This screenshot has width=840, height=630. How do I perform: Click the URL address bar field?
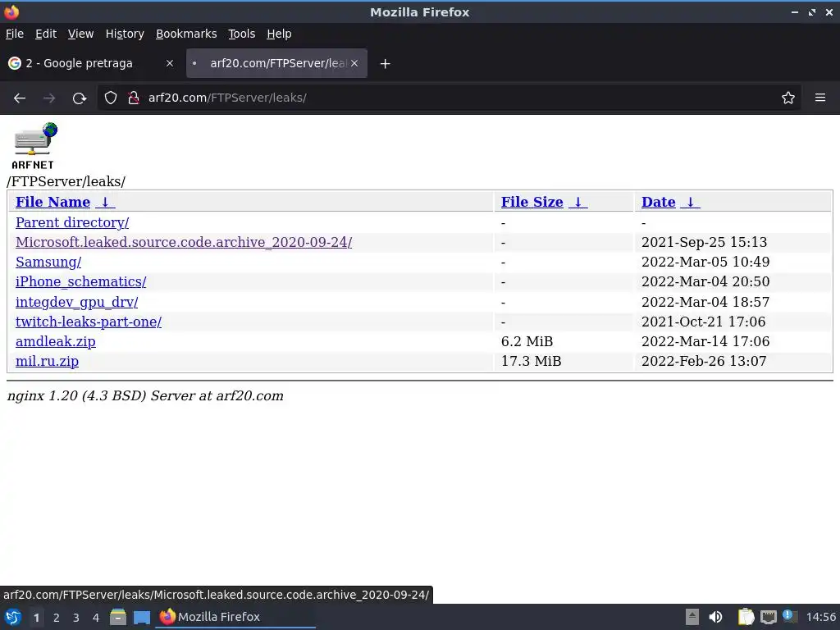tap(450, 98)
